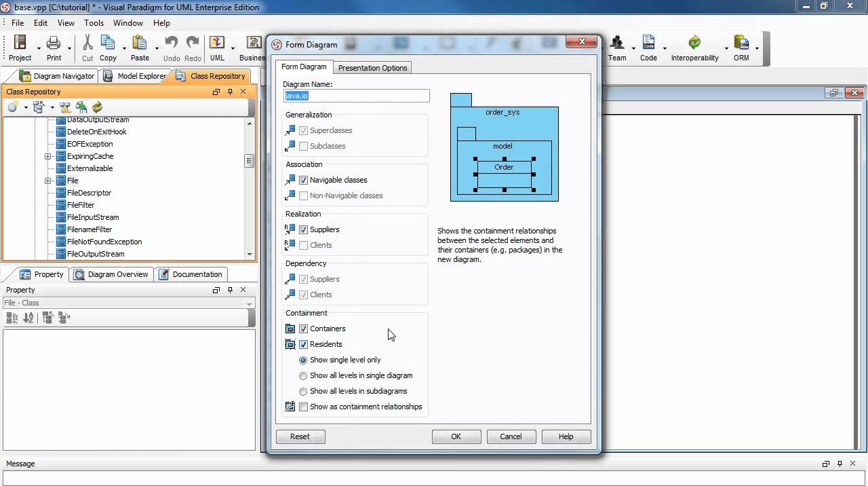Restore the Class Repository panel window
The height and width of the screenshot is (486, 868).
[216, 92]
